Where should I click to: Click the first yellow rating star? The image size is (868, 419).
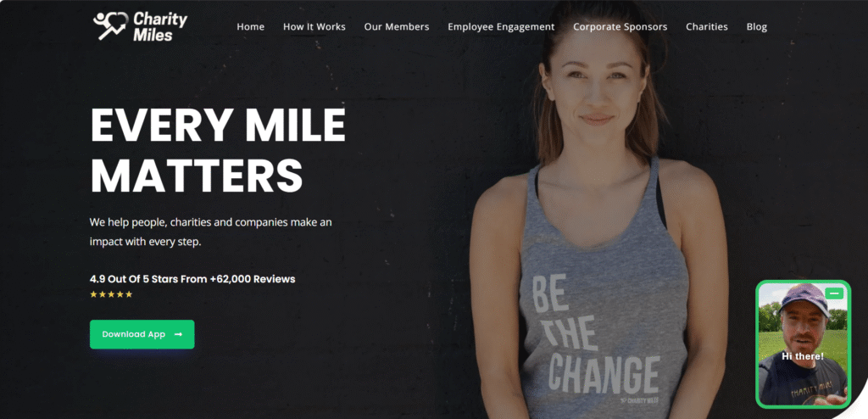pyautogui.click(x=93, y=294)
